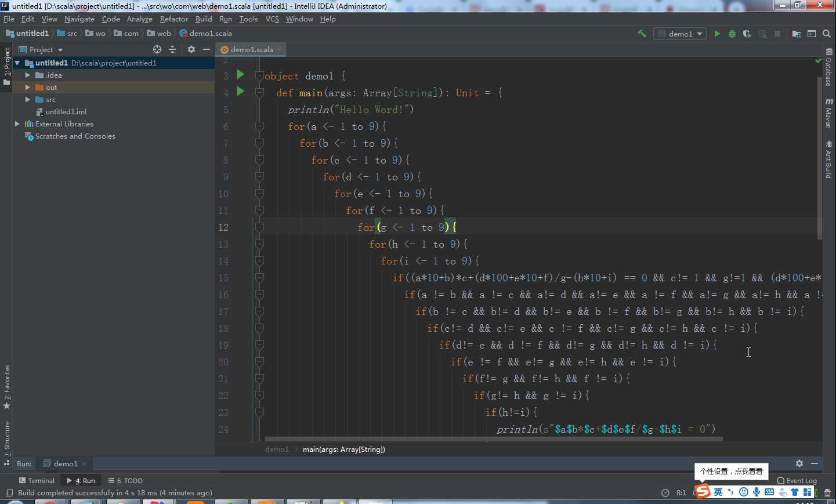Open the VCS menu

(272, 19)
